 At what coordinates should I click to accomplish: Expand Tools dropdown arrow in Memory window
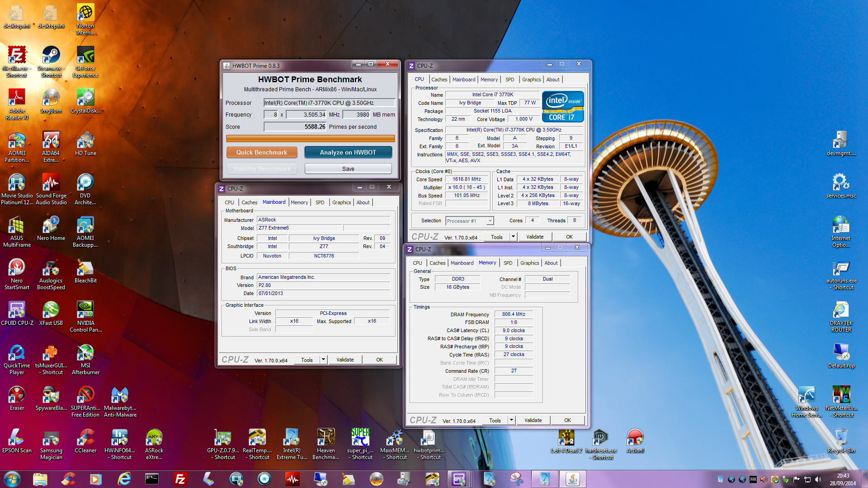click(511, 420)
